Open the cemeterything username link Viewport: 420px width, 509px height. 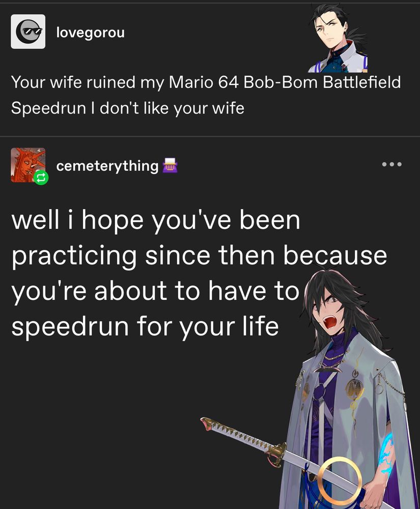[x=107, y=166]
